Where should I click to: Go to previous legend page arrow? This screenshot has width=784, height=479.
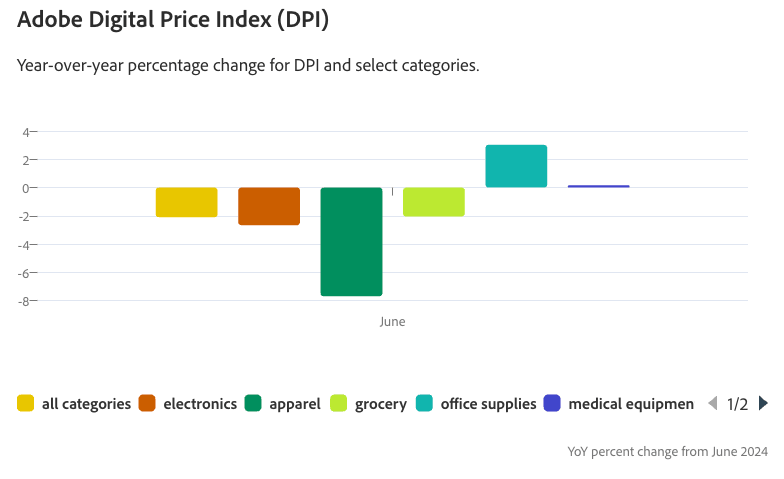(x=713, y=404)
